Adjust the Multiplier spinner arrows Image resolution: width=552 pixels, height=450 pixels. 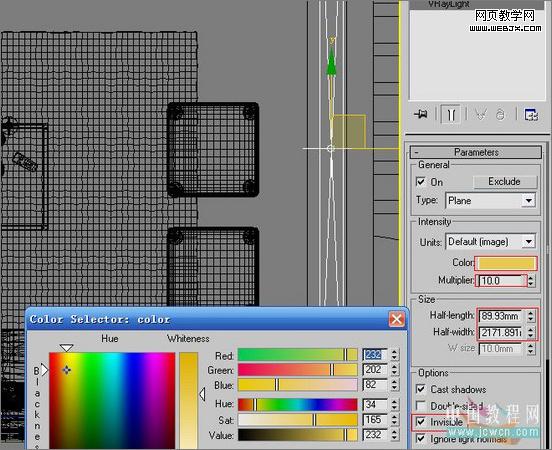(x=531, y=281)
